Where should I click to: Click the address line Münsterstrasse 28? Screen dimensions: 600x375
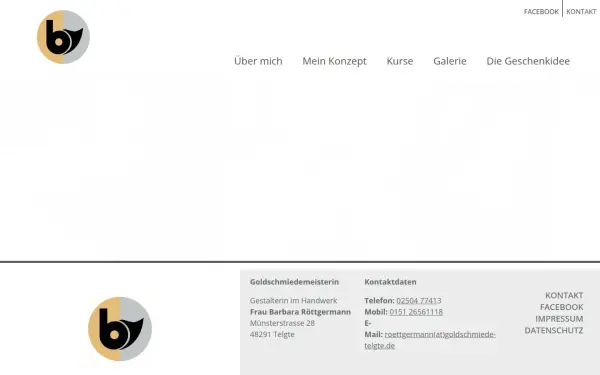click(282, 323)
